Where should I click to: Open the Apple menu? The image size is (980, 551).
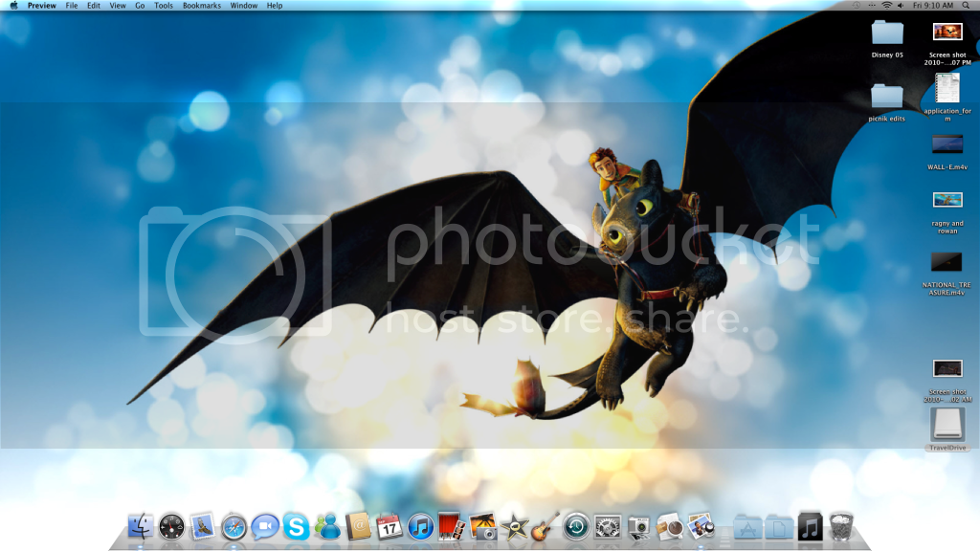point(13,6)
